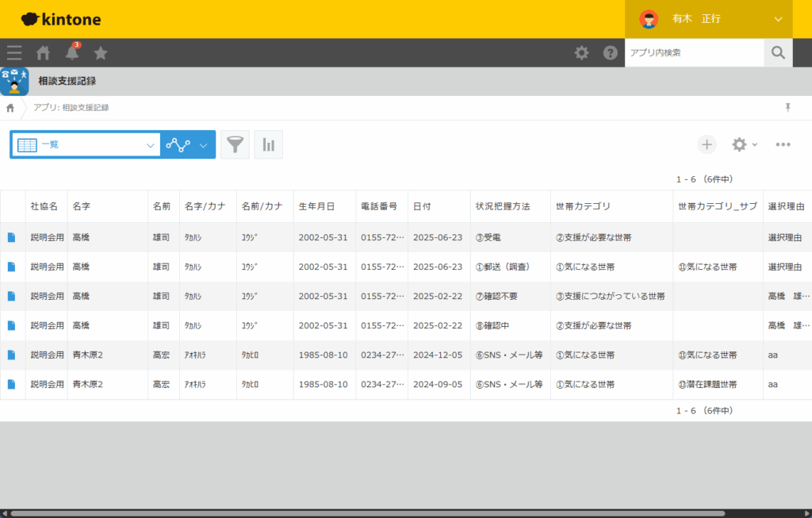
Task: Expand the graph view dropdown arrow
Action: coord(203,145)
